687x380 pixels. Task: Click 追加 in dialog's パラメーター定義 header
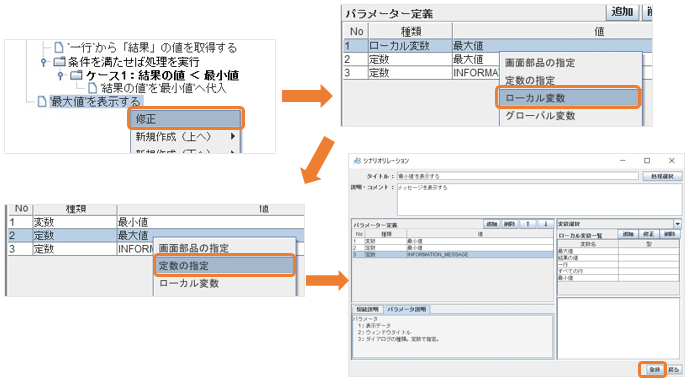(x=492, y=224)
